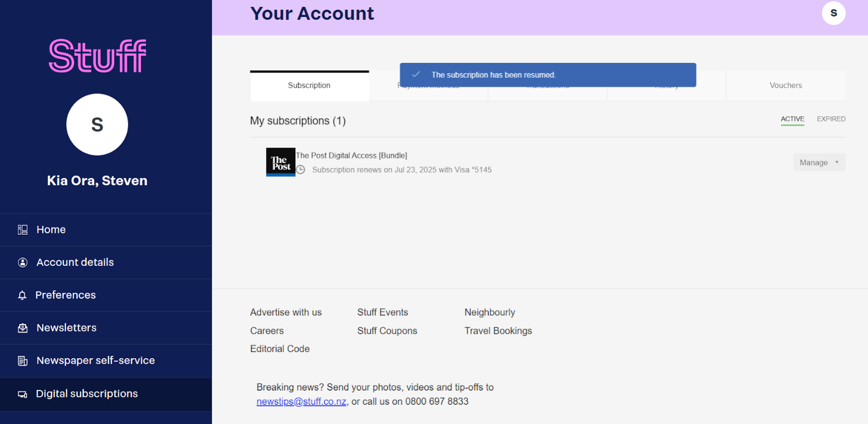Click the Newsletters envelope icon
The width and height of the screenshot is (868, 424).
pyautogui.click(x=23, y=328)
